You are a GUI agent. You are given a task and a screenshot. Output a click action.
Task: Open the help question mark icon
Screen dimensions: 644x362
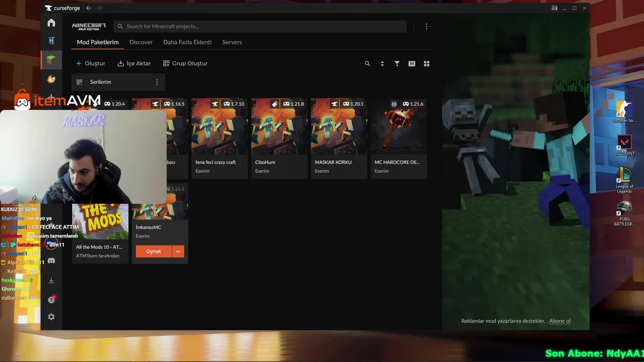[x=51, y=300]
